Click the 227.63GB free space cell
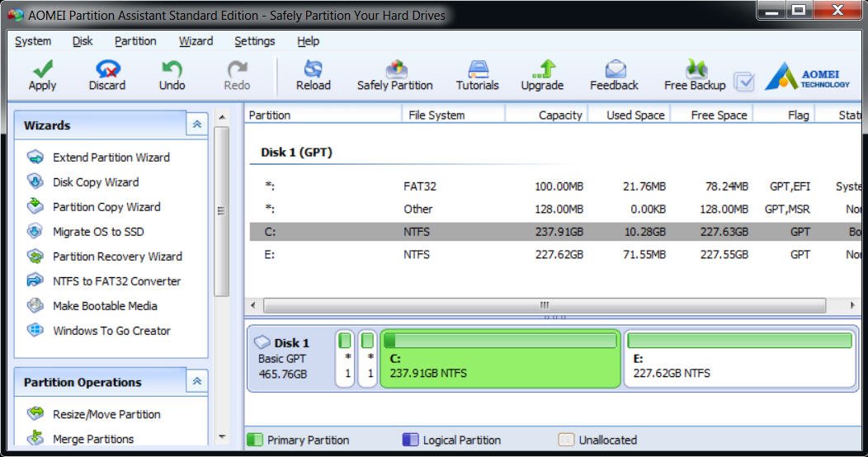The image size is (868, 457). point(724,232)
